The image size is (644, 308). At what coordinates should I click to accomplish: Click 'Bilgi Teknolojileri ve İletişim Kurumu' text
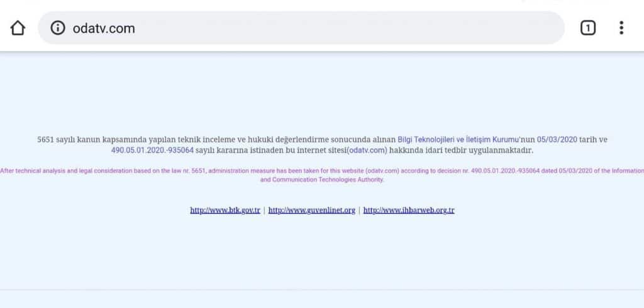tap(458, 139)
